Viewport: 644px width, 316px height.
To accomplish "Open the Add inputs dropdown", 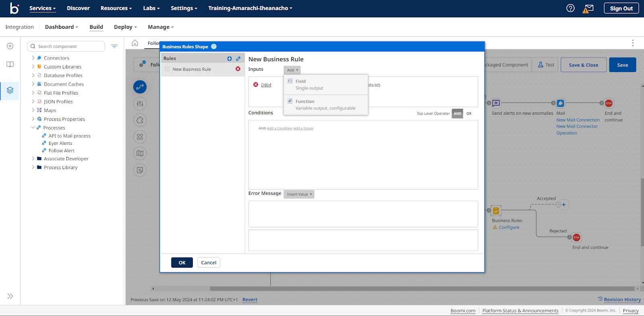I will (292, 70).
